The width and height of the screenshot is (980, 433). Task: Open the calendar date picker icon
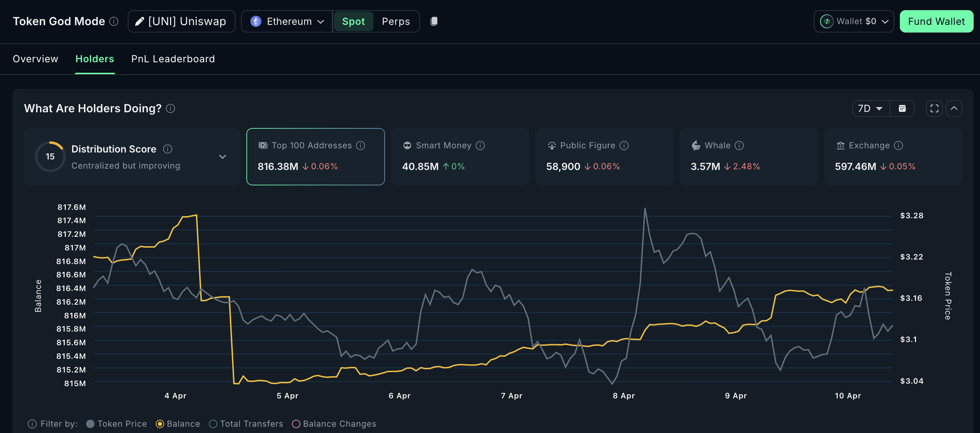pyautogui.click(x=902, y=109)
